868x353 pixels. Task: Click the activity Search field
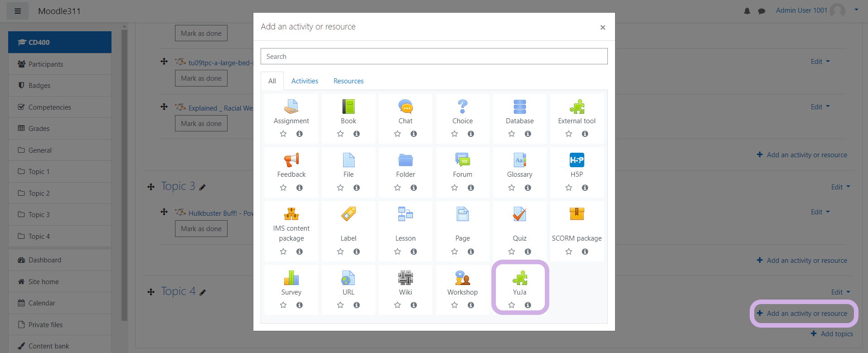coord(434,57)
